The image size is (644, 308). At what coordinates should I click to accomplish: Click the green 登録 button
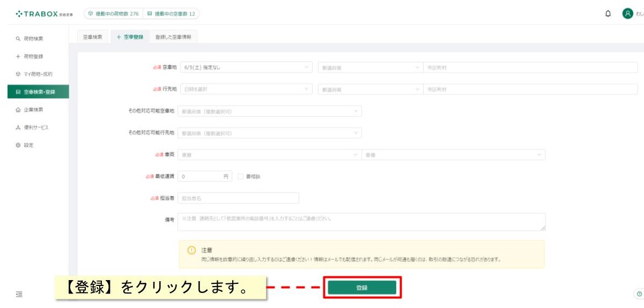click(362, 288)
